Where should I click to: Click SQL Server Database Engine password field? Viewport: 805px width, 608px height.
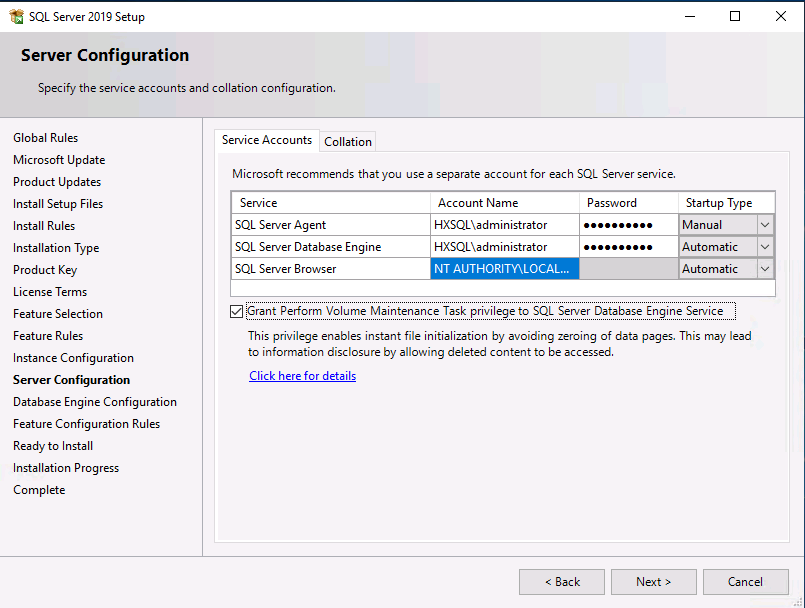click(628, 247)
